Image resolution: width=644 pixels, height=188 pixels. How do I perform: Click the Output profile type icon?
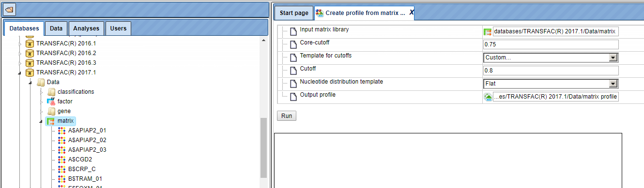point(488,97)
